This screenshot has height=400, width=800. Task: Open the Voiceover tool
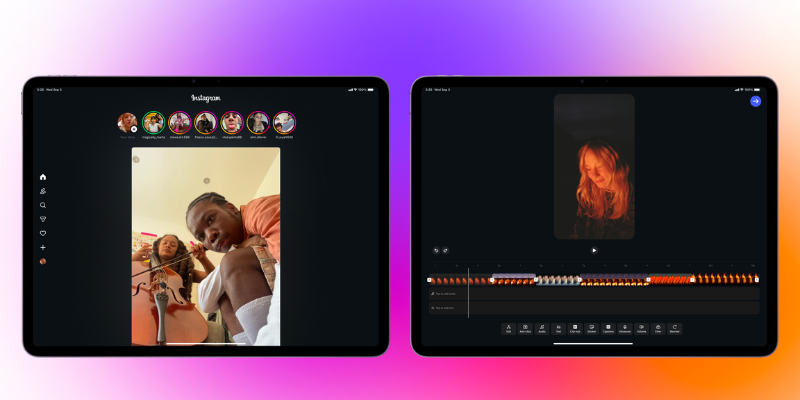coord(624,328)
